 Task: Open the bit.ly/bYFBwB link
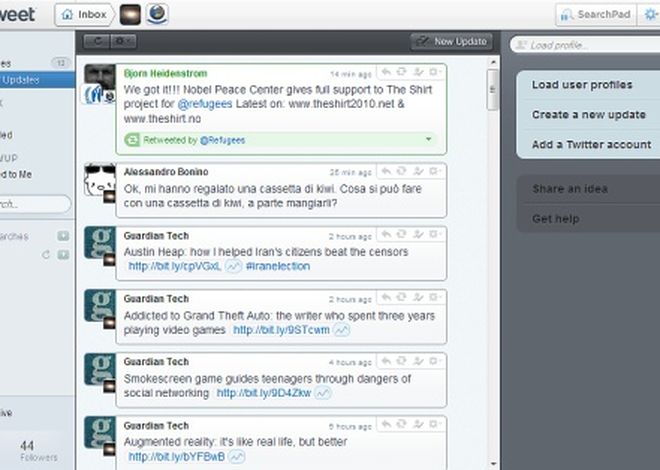pos(176,457)
